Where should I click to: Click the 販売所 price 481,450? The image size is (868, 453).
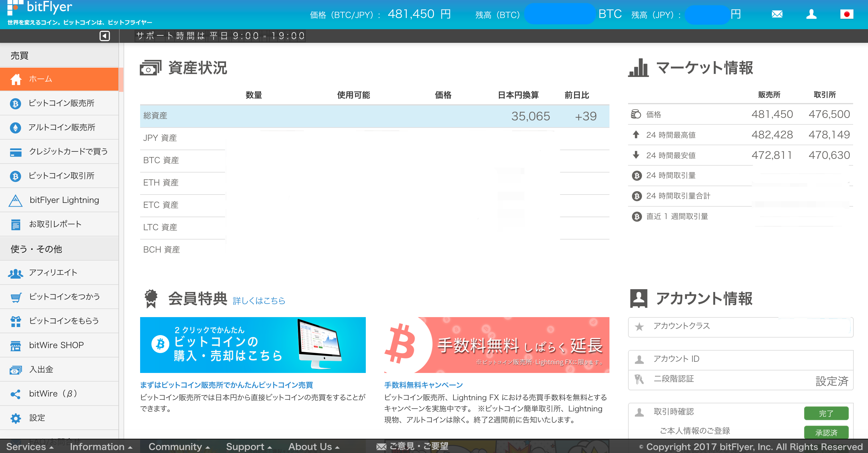(772, 114)
